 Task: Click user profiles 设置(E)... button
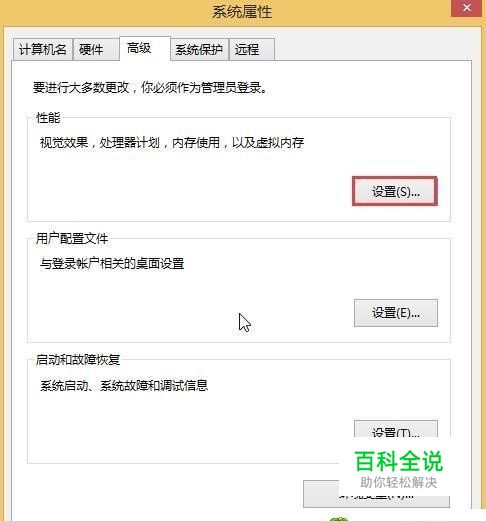(x=396, y=313)
